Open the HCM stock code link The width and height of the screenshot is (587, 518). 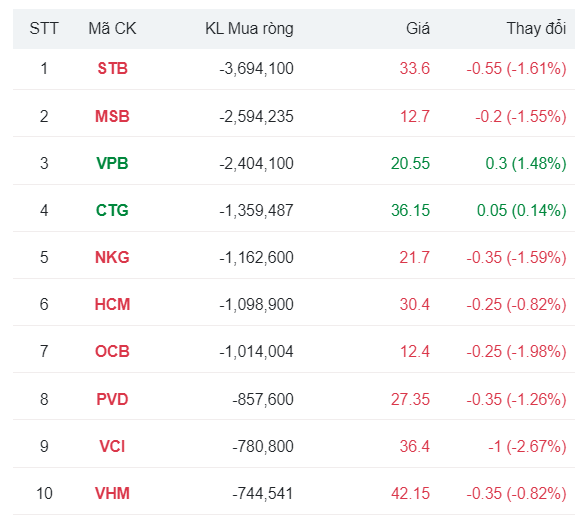click(x=112, y=304)
